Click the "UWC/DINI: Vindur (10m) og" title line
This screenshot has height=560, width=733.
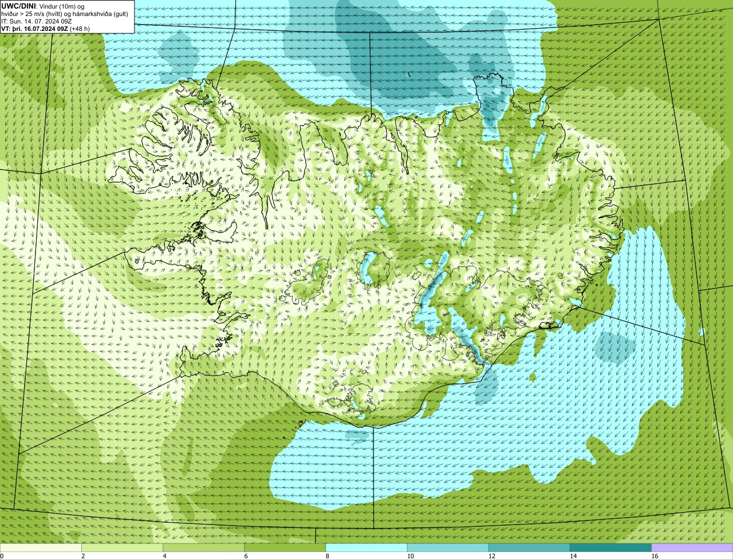[x=43, y=5]
